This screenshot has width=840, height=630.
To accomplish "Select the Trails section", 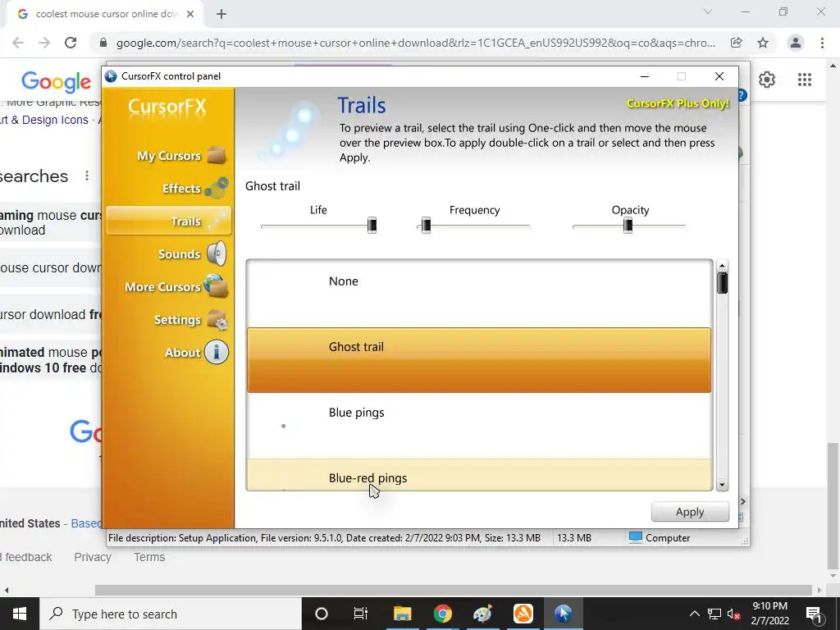I will coord(169,221).
